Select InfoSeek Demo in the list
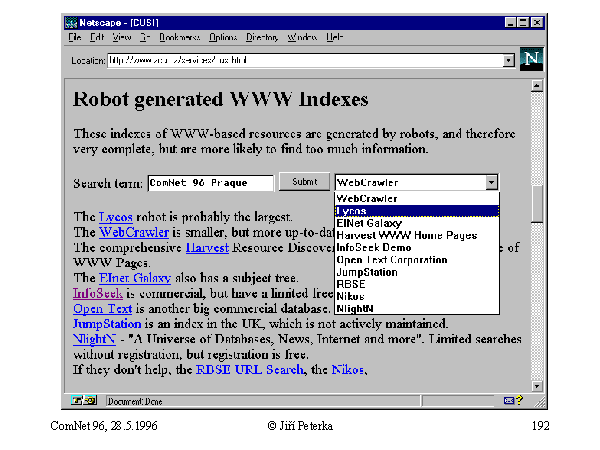The image size is (600, 450). tap(417, 248)
